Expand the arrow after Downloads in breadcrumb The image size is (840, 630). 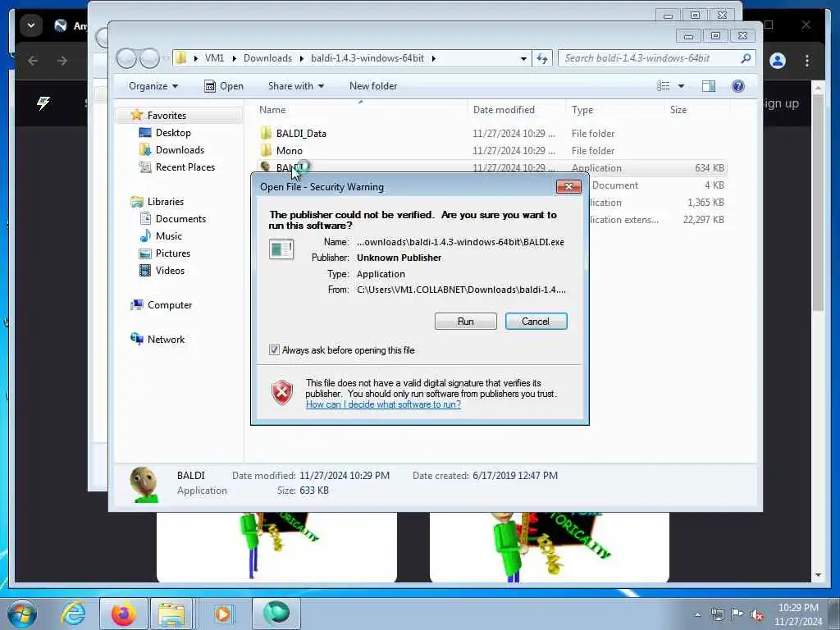coord(302,58)
